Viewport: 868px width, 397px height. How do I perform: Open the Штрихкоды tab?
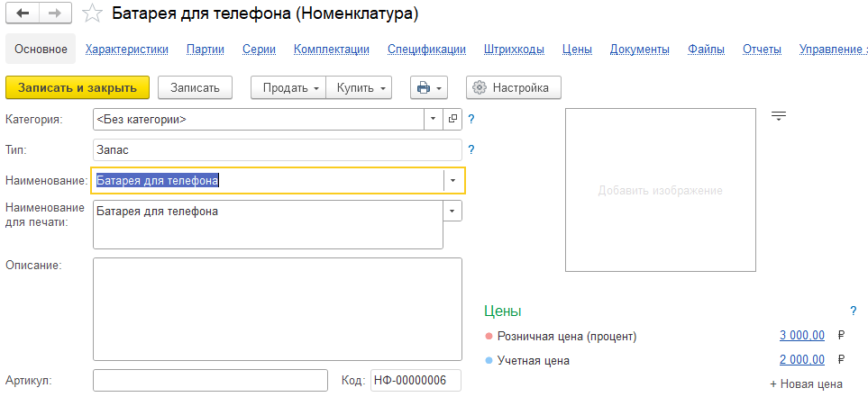tap(513, 50)
